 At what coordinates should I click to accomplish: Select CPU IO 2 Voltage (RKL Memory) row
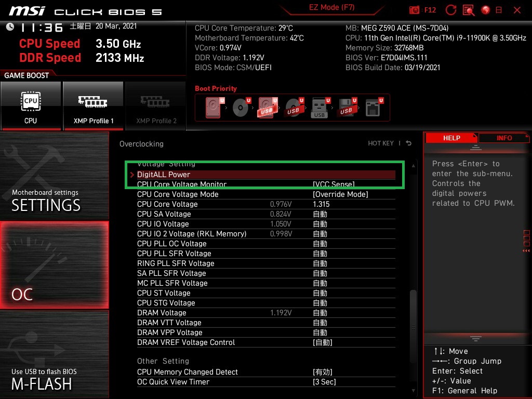266,233
